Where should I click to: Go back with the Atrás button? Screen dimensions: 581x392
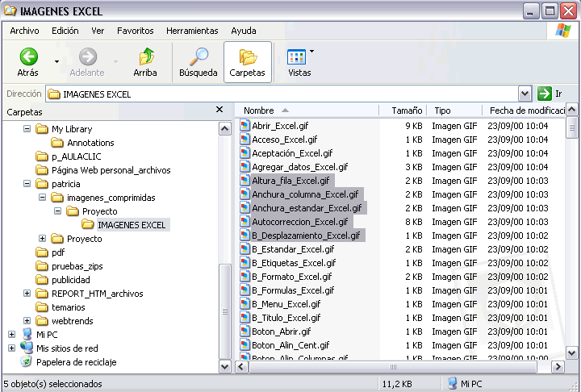pyautogui.click(x=28, y=62)
